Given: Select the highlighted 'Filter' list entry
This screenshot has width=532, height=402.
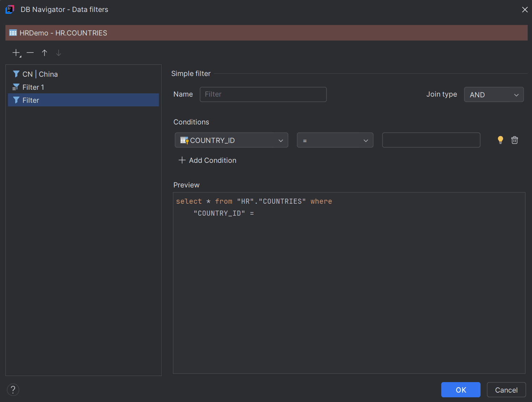Looking at the screenshot, I should coord(83,100).
